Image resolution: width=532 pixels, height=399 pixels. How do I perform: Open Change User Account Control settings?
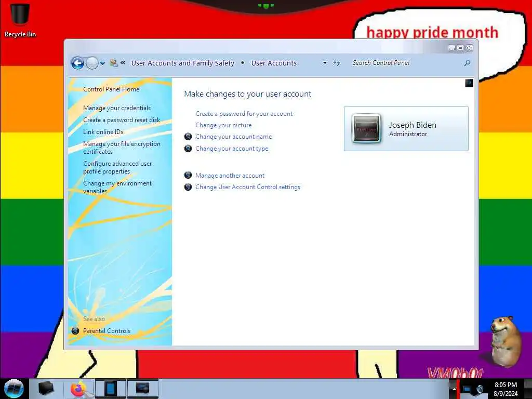248,187
